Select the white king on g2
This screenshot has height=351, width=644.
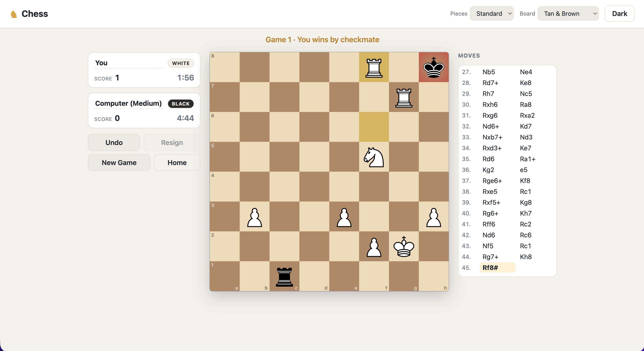[x=404, y=247]
